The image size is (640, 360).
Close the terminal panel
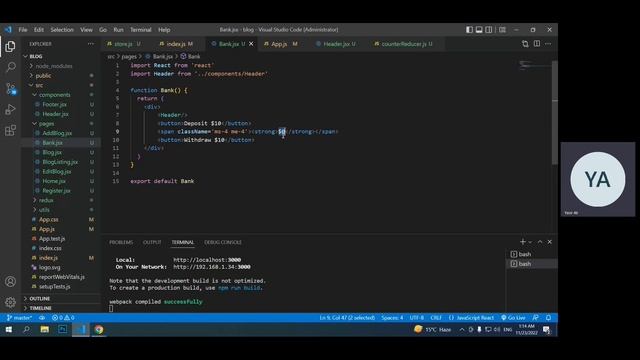click(x=550, y=242)
